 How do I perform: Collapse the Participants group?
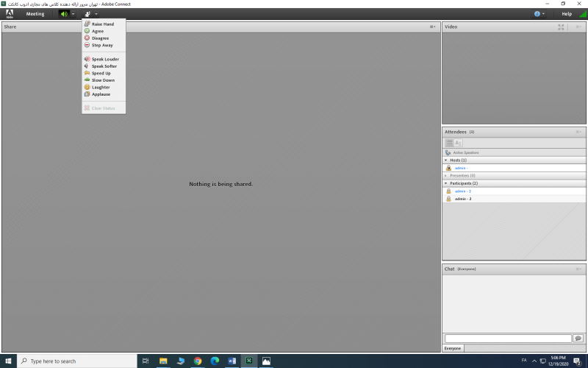(x=445, y=183)
